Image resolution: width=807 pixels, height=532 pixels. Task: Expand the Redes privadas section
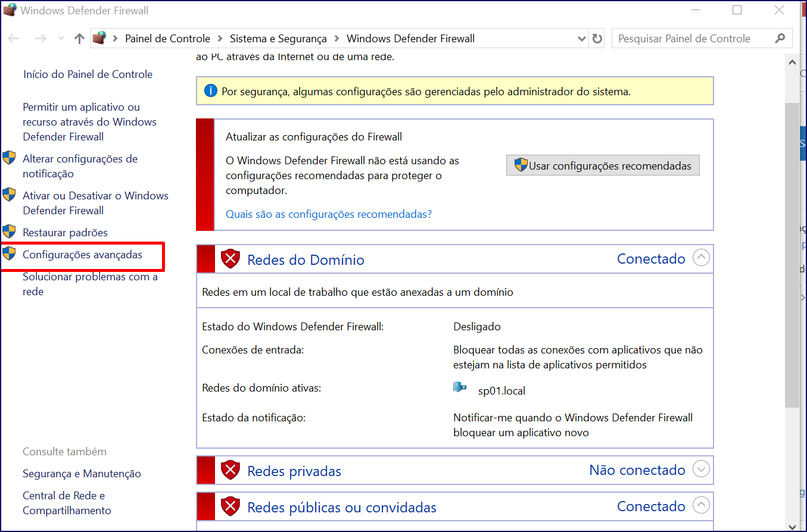[x=702, y=470]
